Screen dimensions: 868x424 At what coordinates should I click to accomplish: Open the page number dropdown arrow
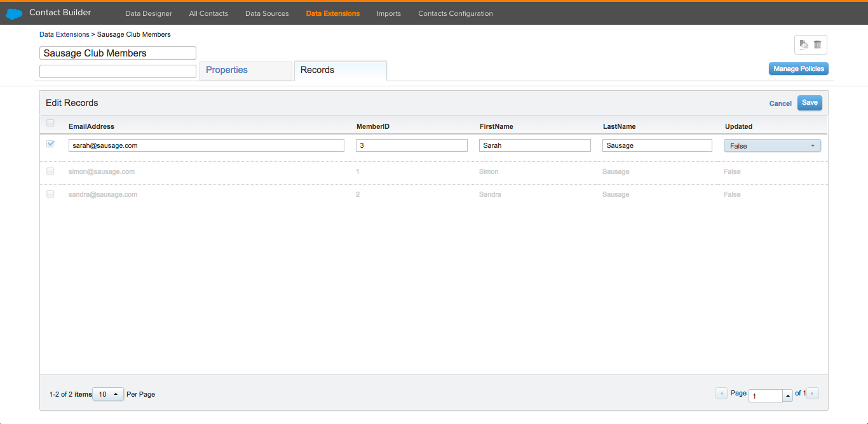[788, 395]
